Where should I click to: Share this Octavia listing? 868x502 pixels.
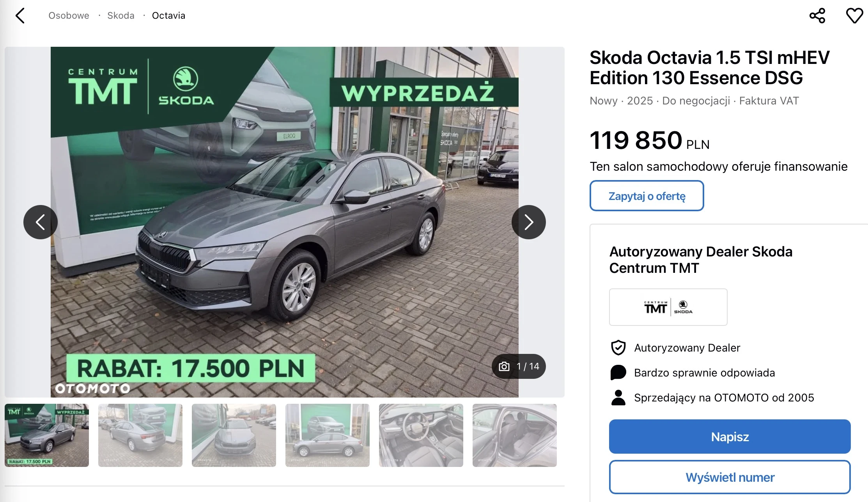coord(817,16)
